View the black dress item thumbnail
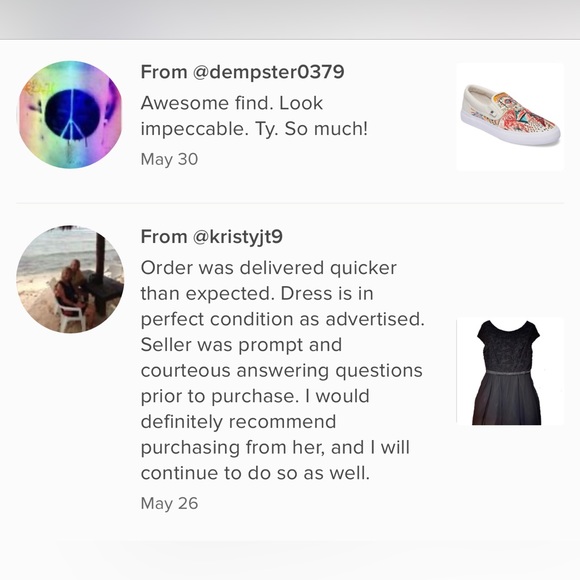Image resolution: width=580 pixels, height=580 pixels. (510, 371)
